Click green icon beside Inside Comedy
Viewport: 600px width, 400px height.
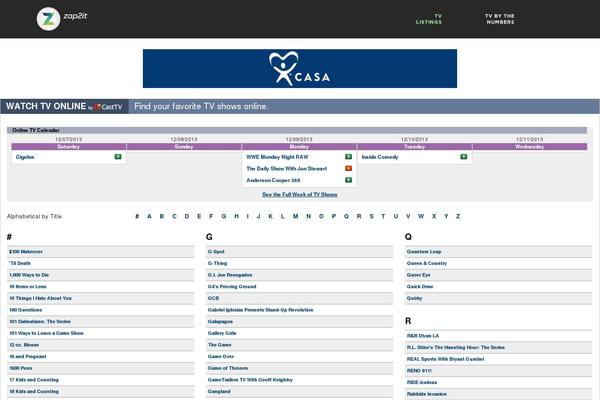click(x=463, y=157)
